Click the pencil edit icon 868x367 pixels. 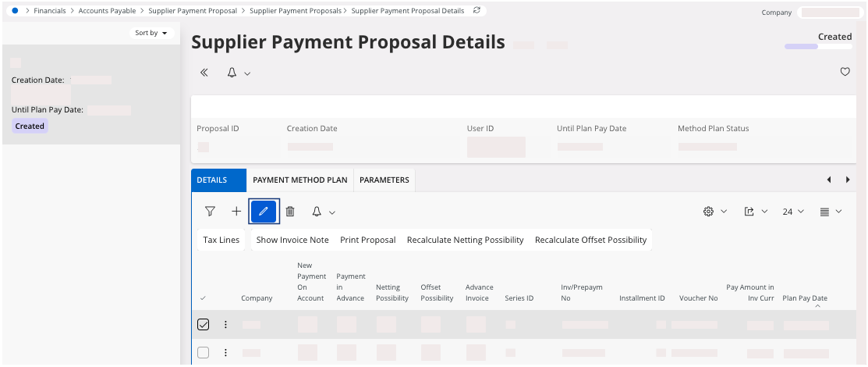(264, 211)
